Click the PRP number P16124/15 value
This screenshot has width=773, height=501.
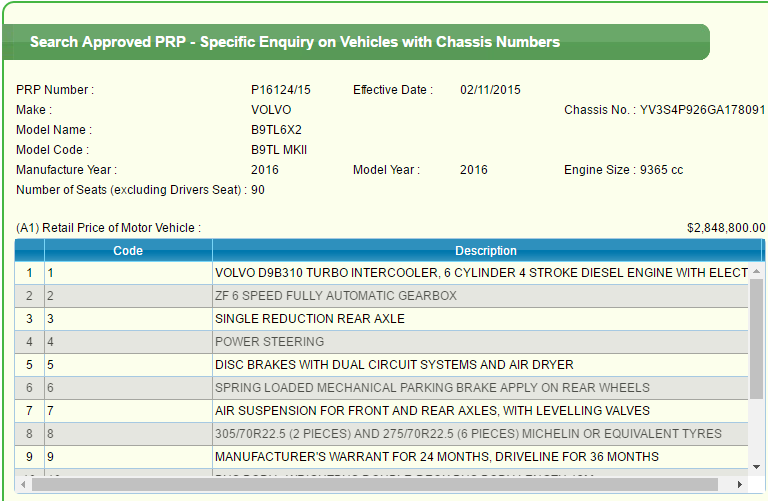pyautogui.click(x=281, y=90)
